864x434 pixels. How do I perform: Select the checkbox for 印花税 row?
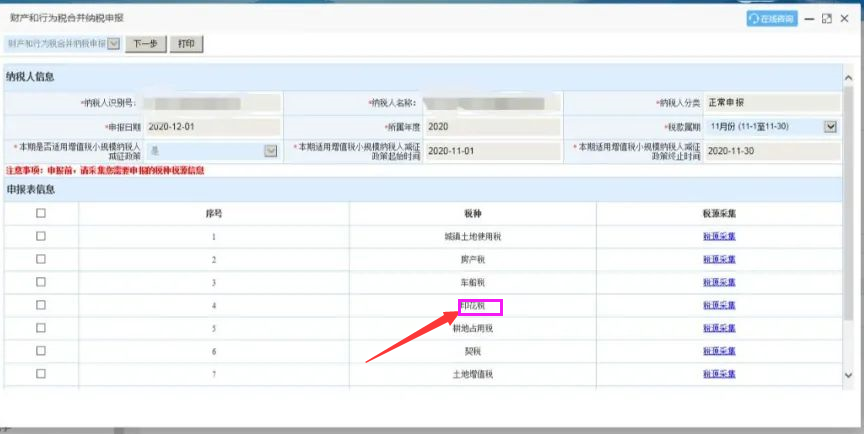tap(41, 305)
